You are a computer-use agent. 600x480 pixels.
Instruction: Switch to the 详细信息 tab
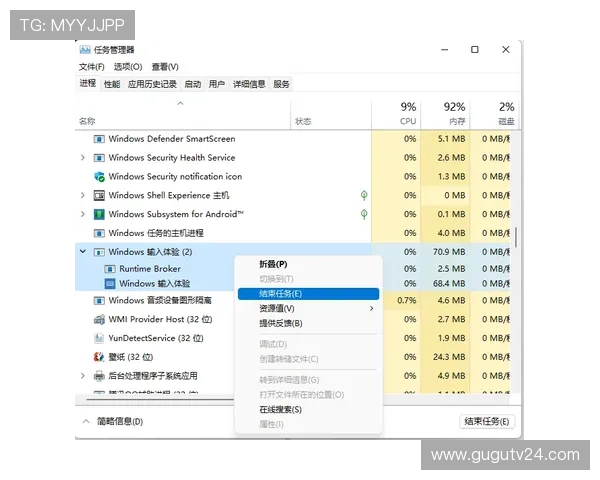pyautogui.click(x=249, y=84)
